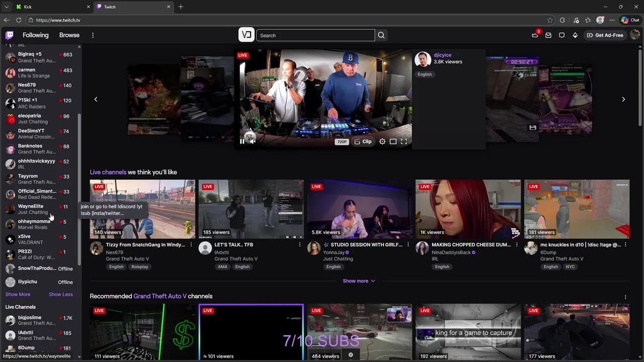Toggle fullscreen on featured player
644x362 pixels.
(404, 142)
